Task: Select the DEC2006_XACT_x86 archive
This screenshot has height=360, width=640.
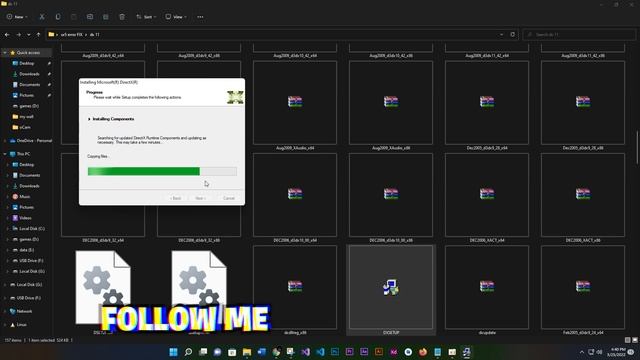Action: point(583,198)
